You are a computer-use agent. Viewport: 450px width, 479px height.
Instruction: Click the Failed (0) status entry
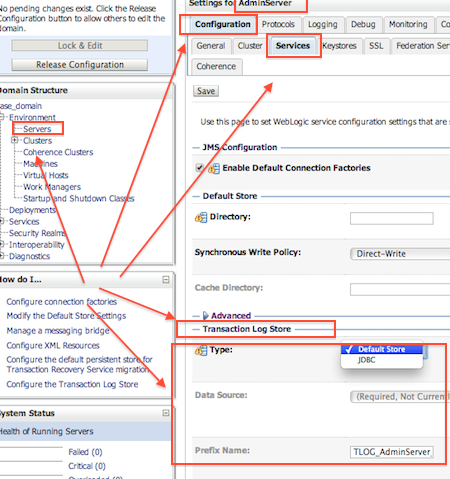(85, 452)
